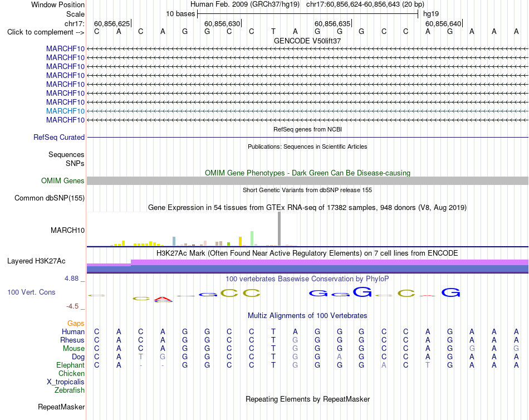Click coordinate marker 60,856,635

[332, 23]
